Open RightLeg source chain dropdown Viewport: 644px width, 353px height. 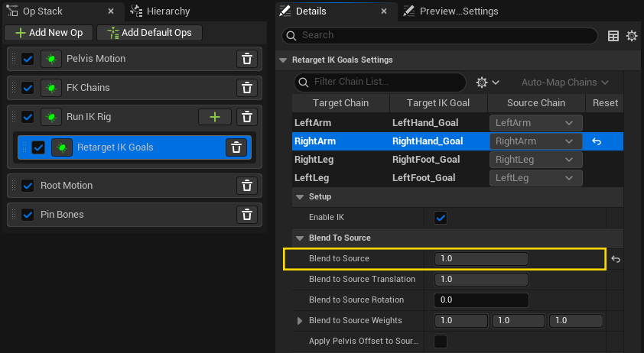pyautogui.click(x=535, y=160)
